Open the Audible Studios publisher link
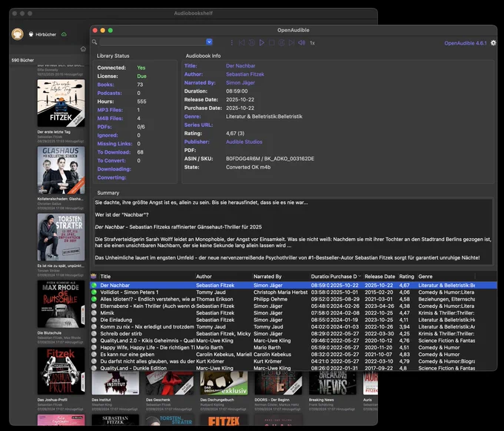The height and width of the screenshot is (431, 504). point(244,142)
